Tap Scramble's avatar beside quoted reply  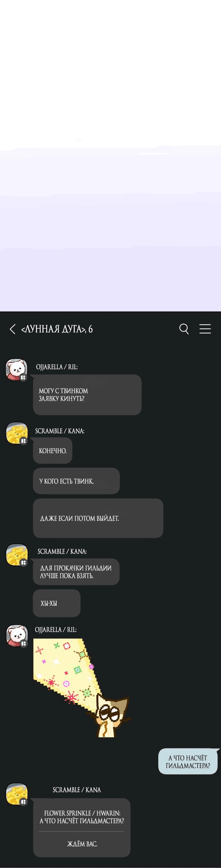tap(17, 794)
